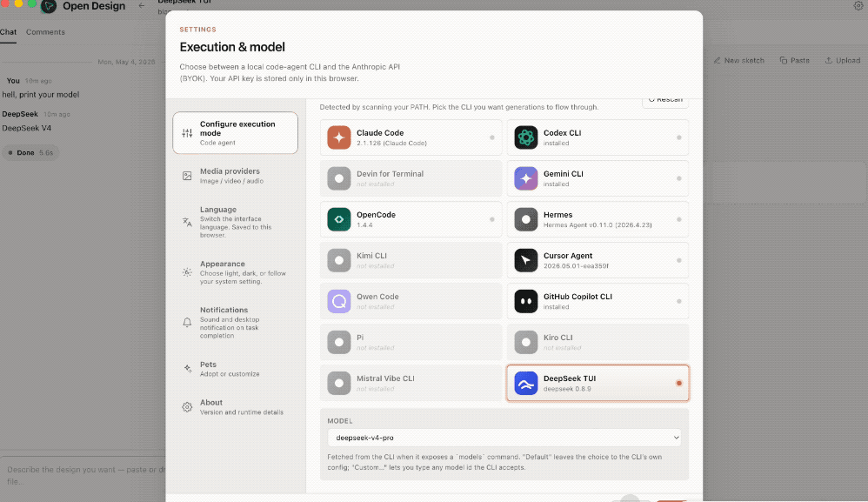Click the Qwen Code purple icon
This screenshot has width=868, height=502.
(339, 301)
